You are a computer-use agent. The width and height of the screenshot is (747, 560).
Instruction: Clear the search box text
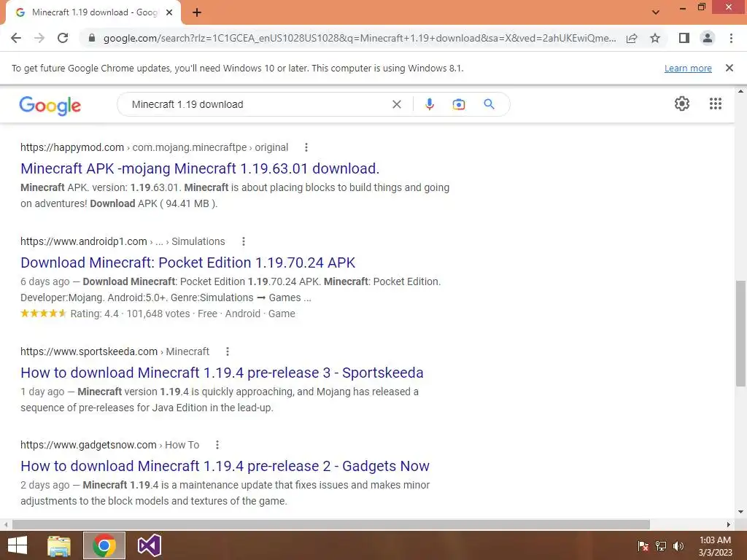(x=396, y=104)
